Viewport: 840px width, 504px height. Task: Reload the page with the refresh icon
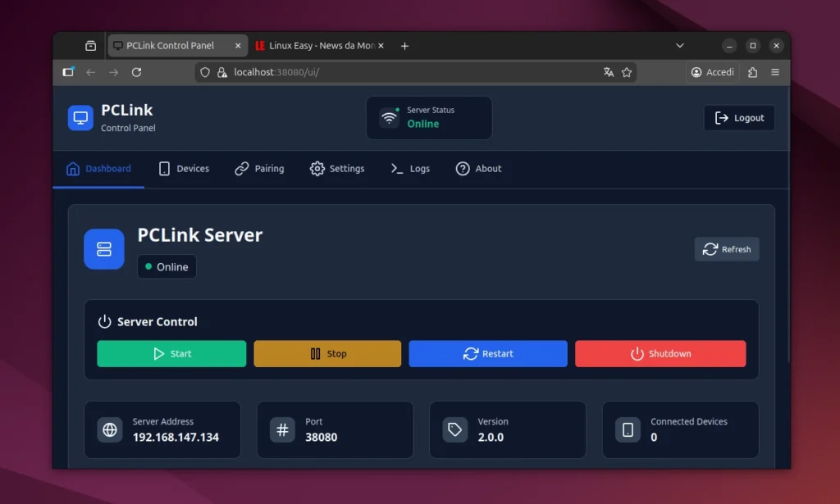click(x=136, y=72)
